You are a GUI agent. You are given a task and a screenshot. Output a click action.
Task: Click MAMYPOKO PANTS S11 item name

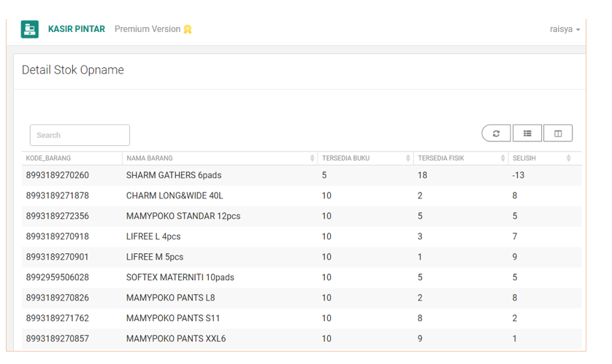pyautogui.click(x=173, y=318)
